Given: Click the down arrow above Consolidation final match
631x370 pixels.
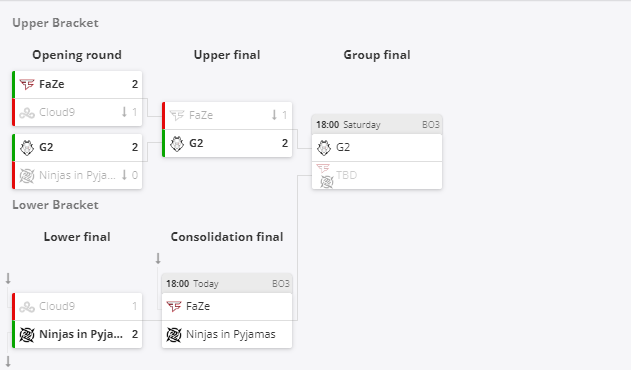Looking at the screenshot, I should [158, 258].
